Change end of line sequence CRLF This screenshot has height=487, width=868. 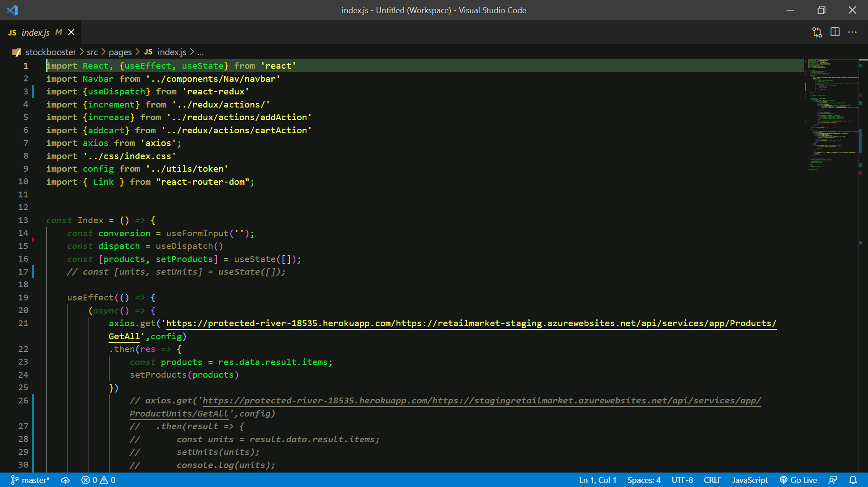click(712, 480)
